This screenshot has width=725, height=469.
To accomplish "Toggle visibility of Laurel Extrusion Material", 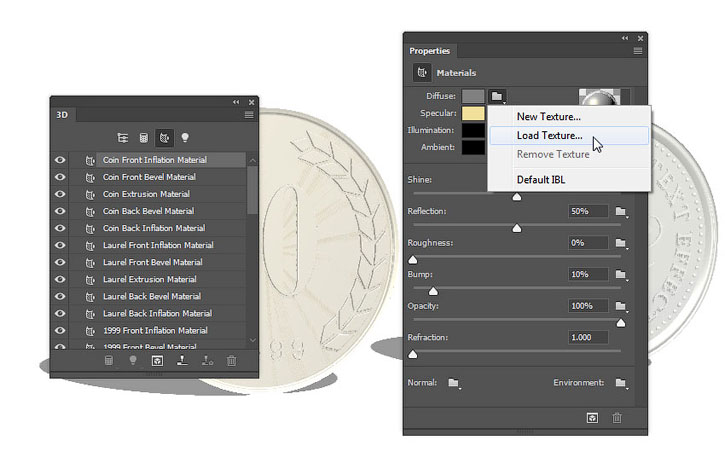I will [60, 279].
